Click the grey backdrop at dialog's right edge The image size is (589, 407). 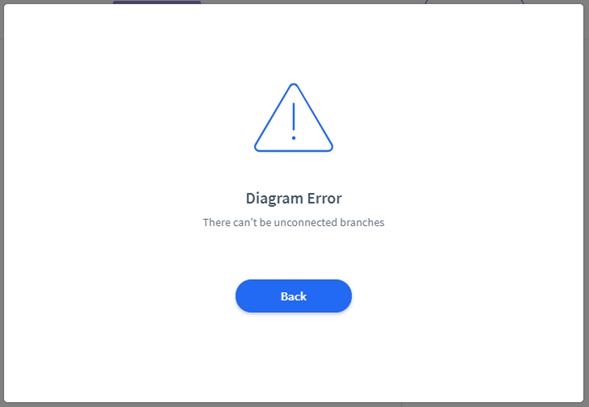coord(586,203)
